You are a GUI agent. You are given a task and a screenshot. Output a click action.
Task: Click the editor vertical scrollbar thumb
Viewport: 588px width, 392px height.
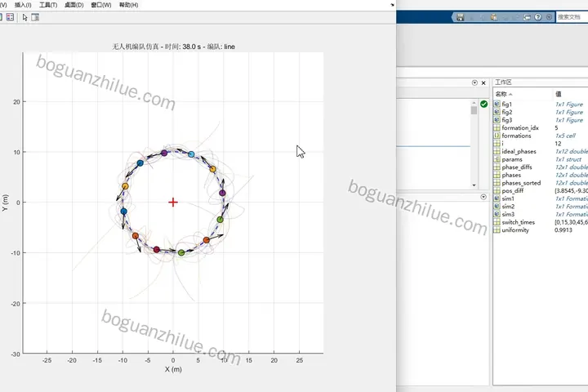(x=474, y=110)
